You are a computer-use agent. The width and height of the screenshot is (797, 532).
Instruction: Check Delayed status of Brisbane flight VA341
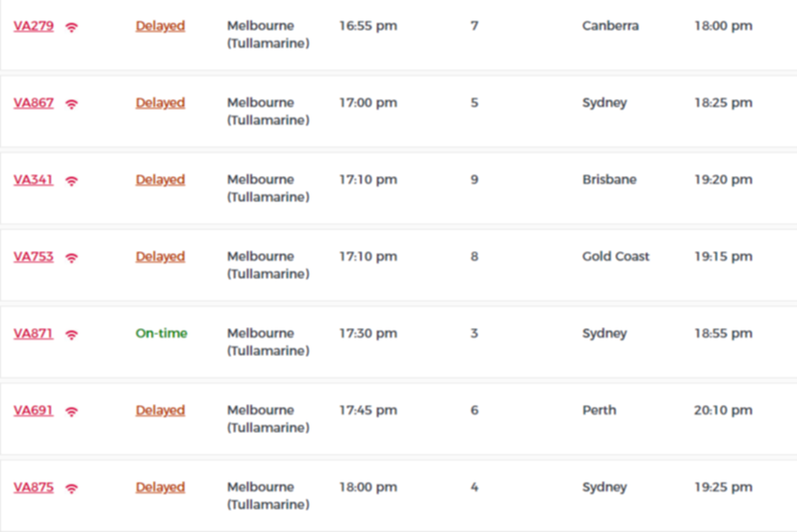[x=160, y=179]
